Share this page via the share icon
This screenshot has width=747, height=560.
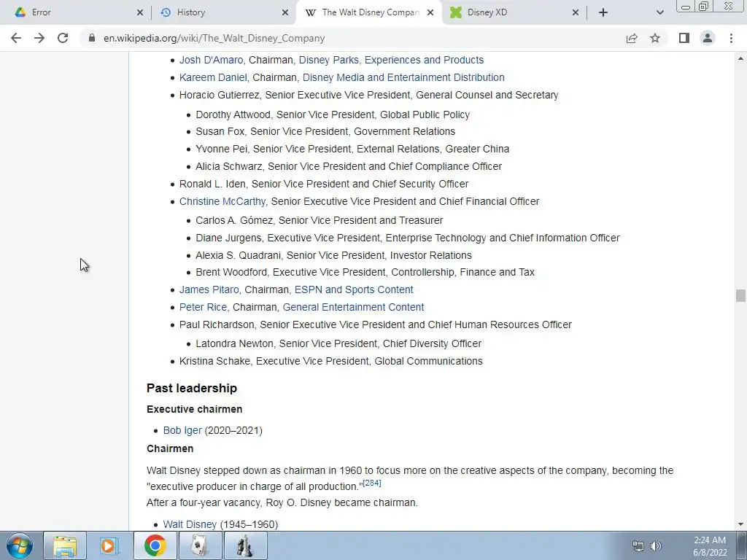(632, 38)
